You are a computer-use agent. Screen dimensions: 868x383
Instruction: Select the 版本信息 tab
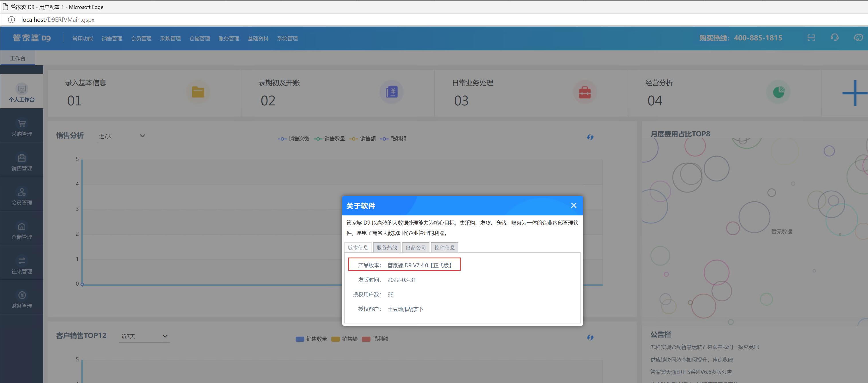(x=358, y=248)
